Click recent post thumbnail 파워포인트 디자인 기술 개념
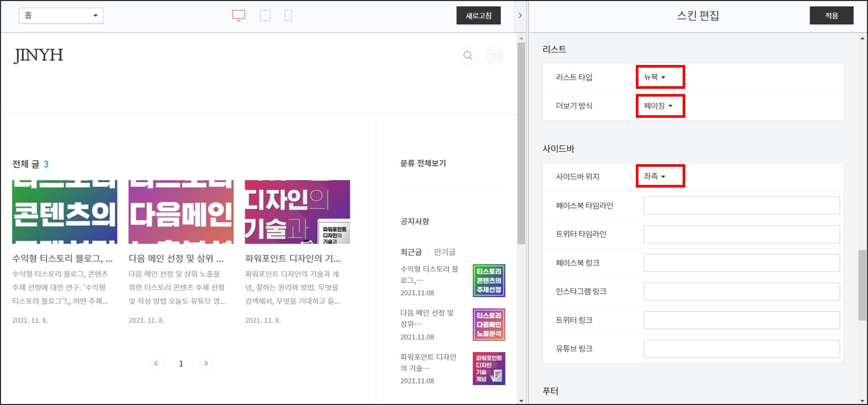868x405 pixels. coord(489,369)
